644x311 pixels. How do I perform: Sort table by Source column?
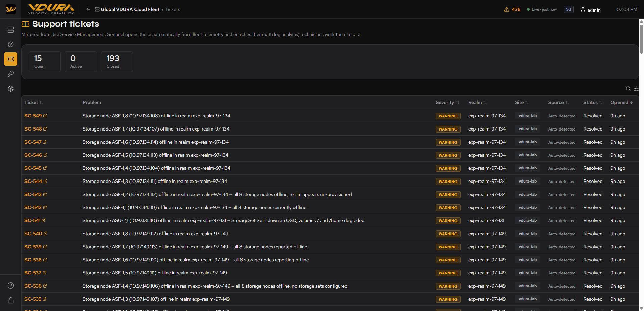click(558, 102)
